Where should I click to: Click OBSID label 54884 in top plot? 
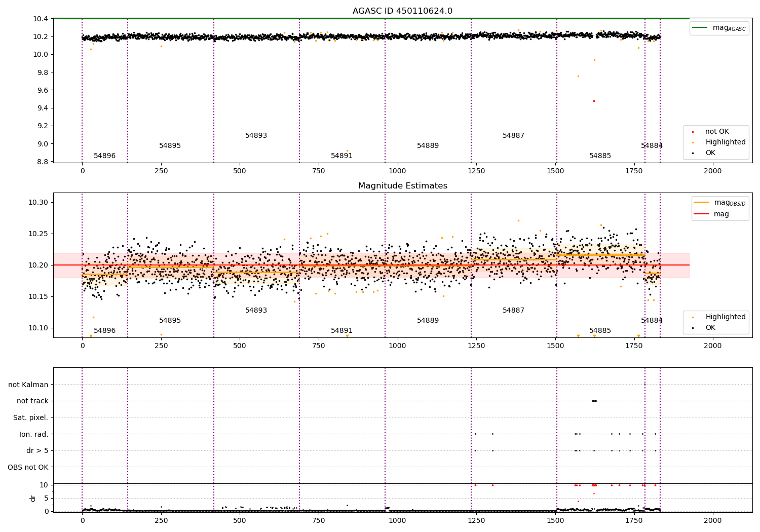click(x=652, y=146)
